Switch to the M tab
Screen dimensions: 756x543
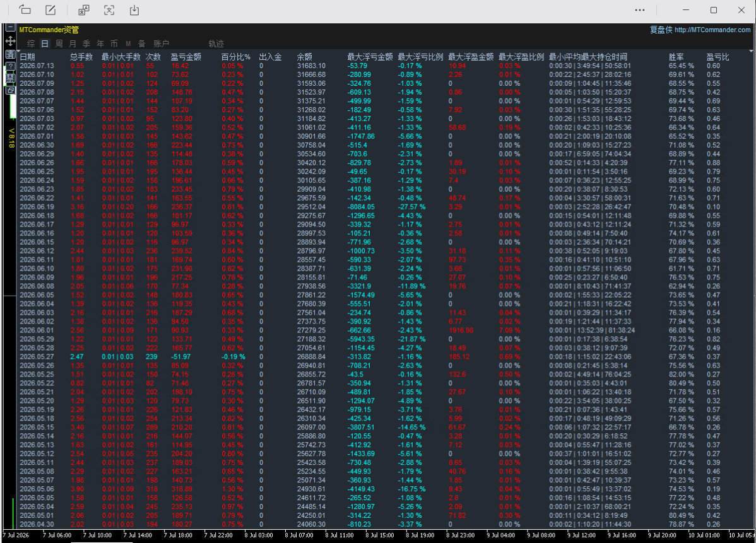click(x=128, y=44)
